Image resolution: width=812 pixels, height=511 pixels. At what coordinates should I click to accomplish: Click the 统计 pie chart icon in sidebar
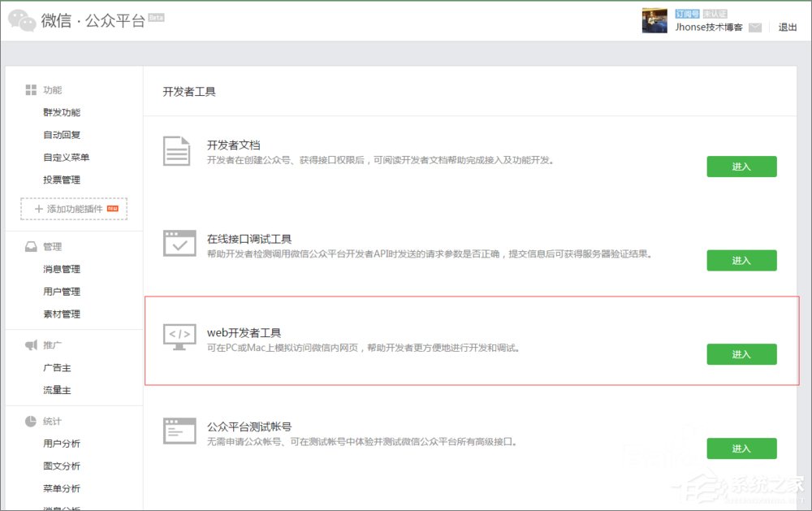pos(29,421)
